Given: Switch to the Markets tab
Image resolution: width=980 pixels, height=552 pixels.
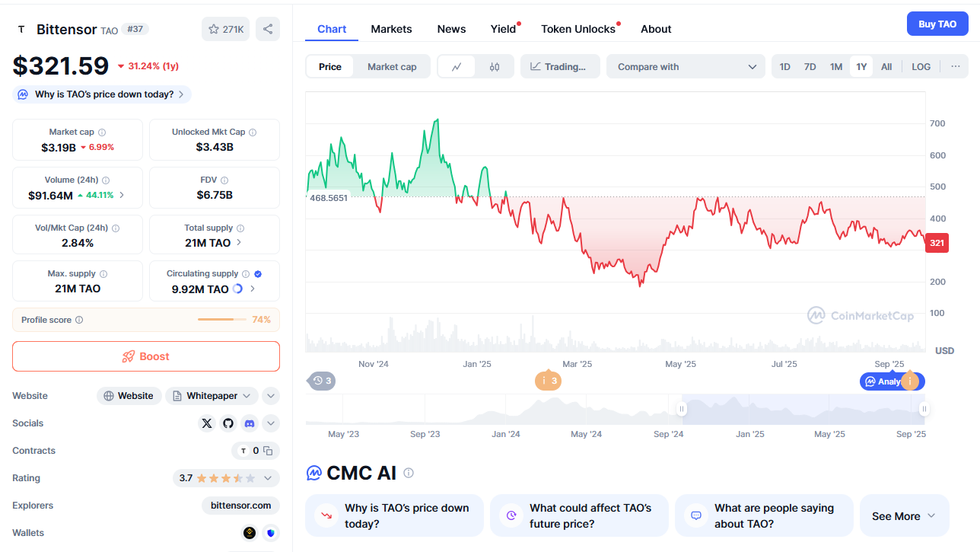Looking at the screenshot, I should 391,29.
